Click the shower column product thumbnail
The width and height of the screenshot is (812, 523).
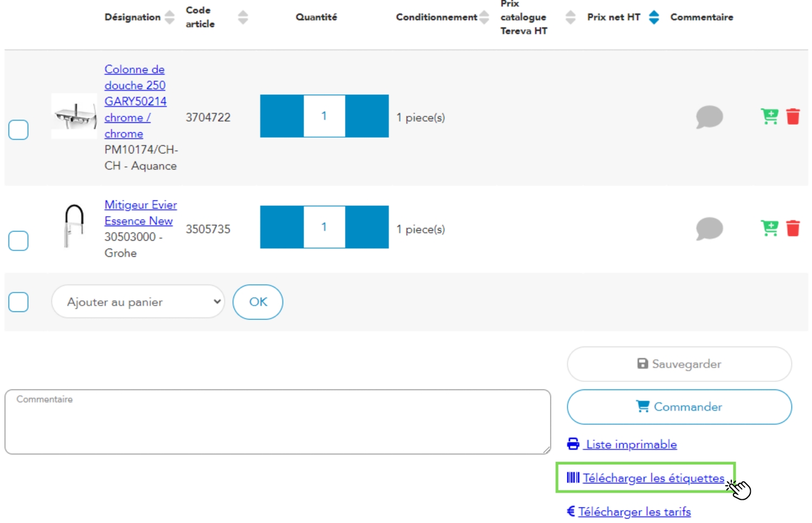[74, 116]
